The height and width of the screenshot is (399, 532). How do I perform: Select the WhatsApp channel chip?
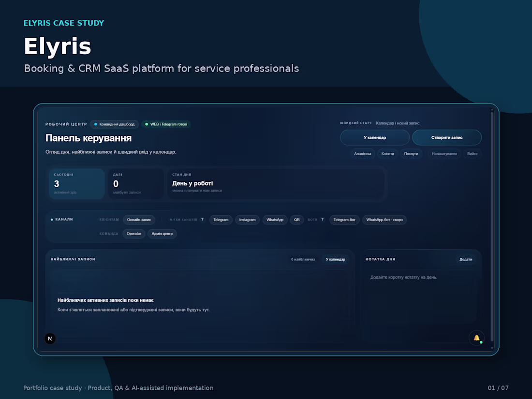(x=275, y=220)
